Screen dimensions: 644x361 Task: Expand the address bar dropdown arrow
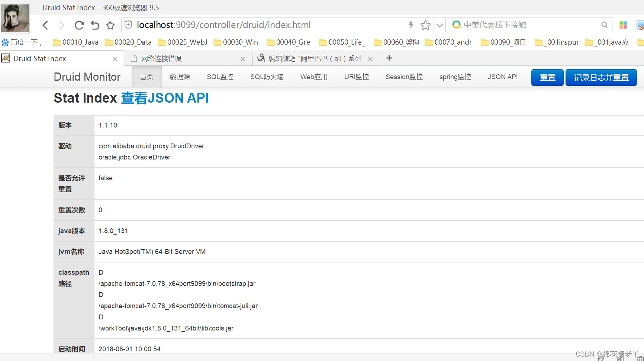pyautogui.click(x=439, y=25)
